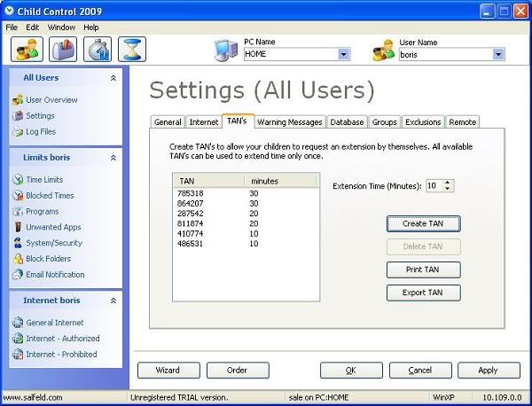Click the Email Notification icon
Image resolution: width=532 pixels, height=406 pixels.
18,275
